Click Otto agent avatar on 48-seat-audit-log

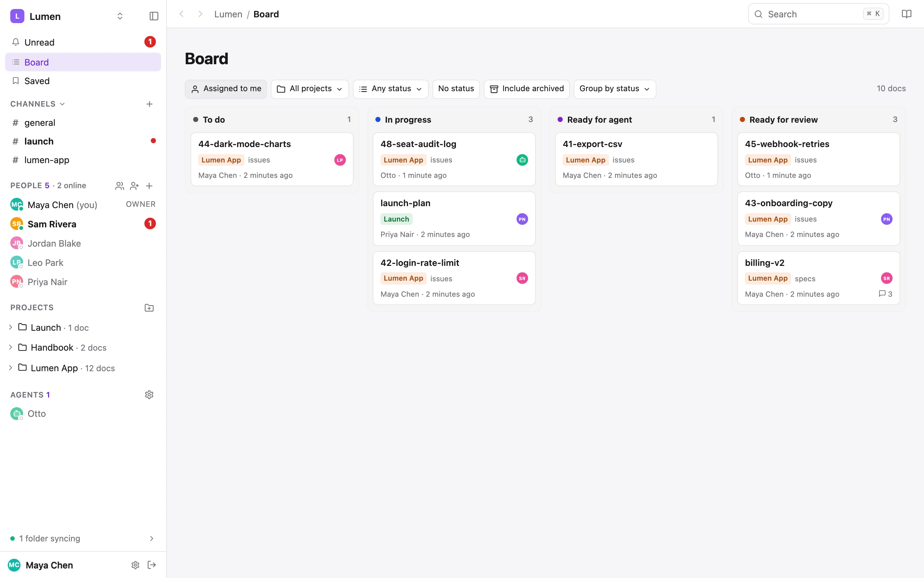click(522, 160)
